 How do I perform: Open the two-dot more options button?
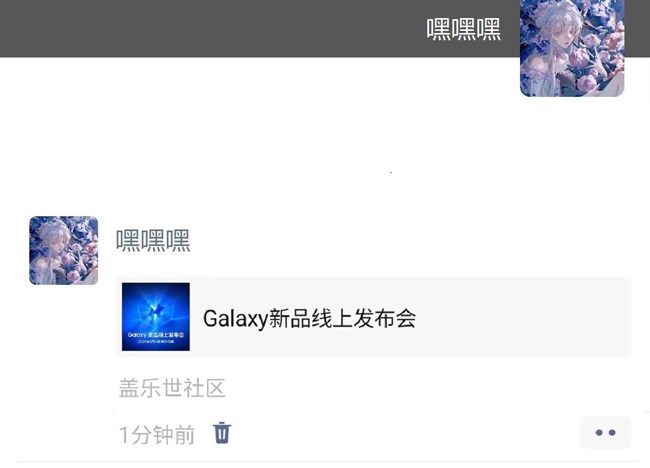click(605, 433)
